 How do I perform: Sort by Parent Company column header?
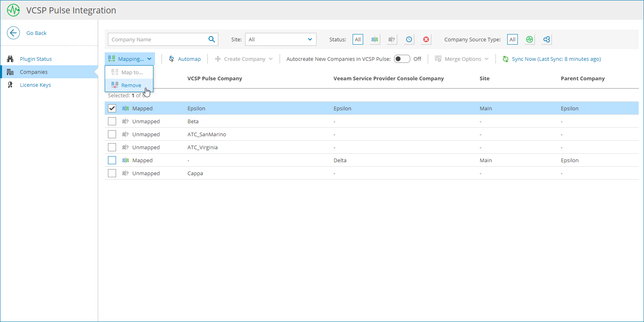point(583,78)
